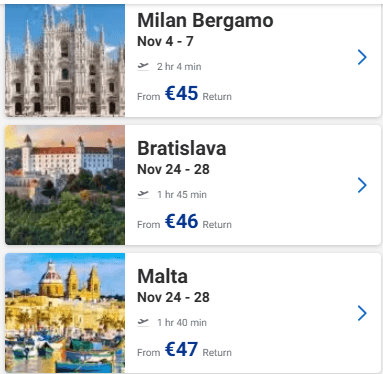The image size is (383, 374).
Task: Click the 1 hr 45 min flight duration
Action: (x=182, y=195)
